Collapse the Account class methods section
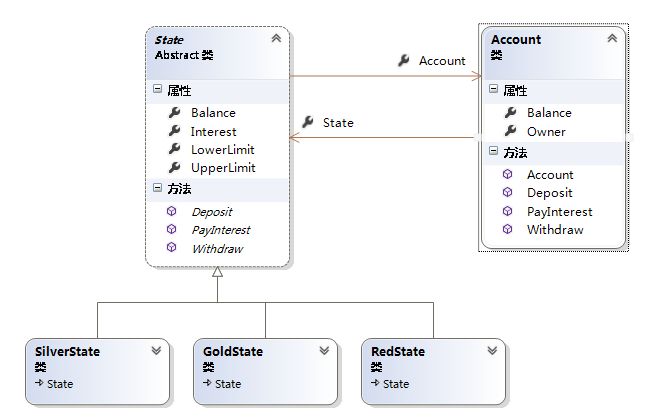The image size is (666, 413). [494, 152]
